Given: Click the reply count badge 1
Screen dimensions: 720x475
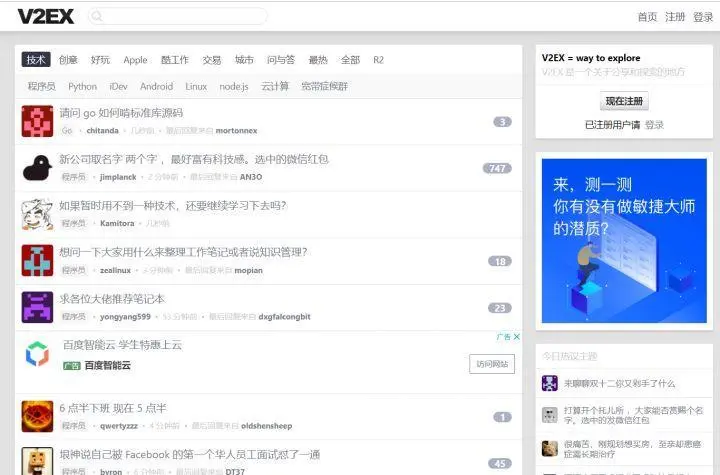Looking at the screenshot, I should [x=502, y=417].
